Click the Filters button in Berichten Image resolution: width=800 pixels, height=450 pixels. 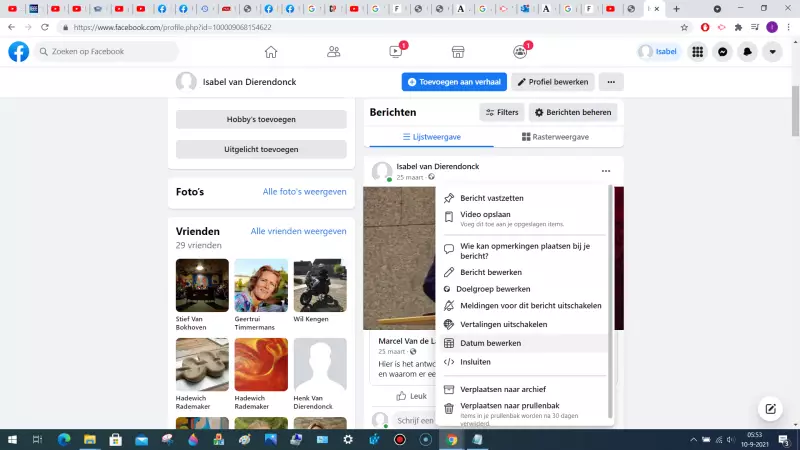(x=502, y=113)
